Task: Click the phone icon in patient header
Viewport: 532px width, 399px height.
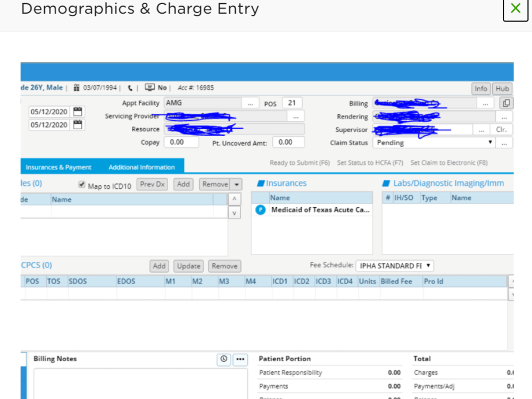Action: (x=130, y=88)
